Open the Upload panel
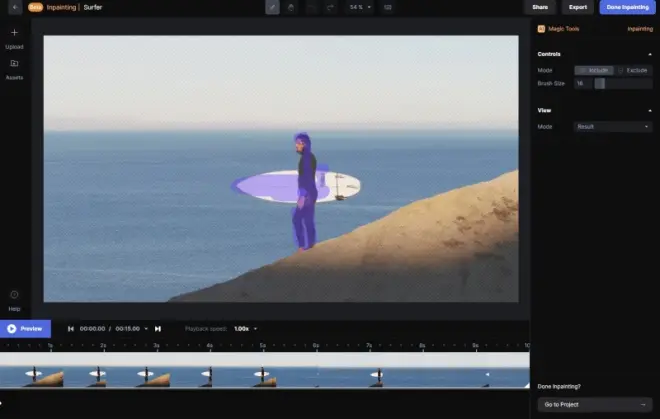Screen dimensions: 660x419 pos(14,38)
